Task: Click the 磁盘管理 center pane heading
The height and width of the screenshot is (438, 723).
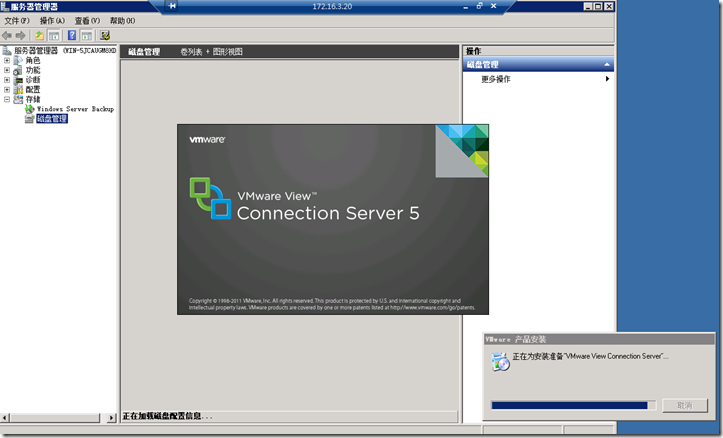Action: coord(144,52)
